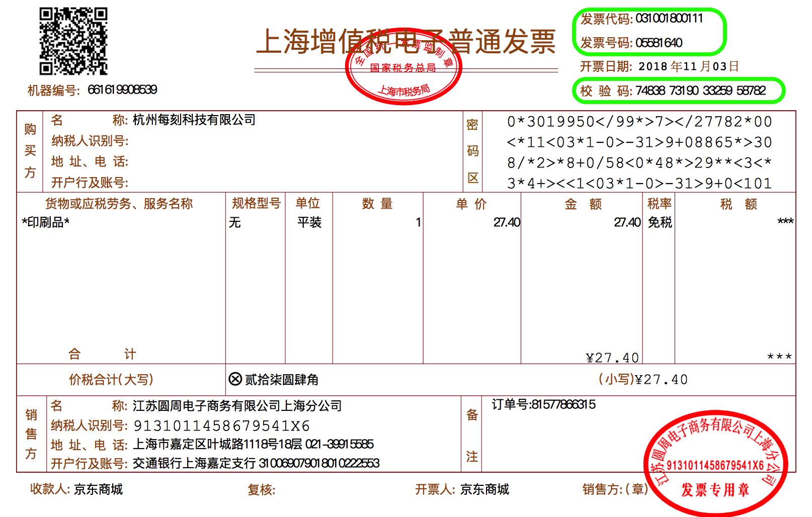Click buyer name 杭州每刻科技有限公司
Image resolution: width=812 pixels, height=517 pixels.
[x=194, y=120]
